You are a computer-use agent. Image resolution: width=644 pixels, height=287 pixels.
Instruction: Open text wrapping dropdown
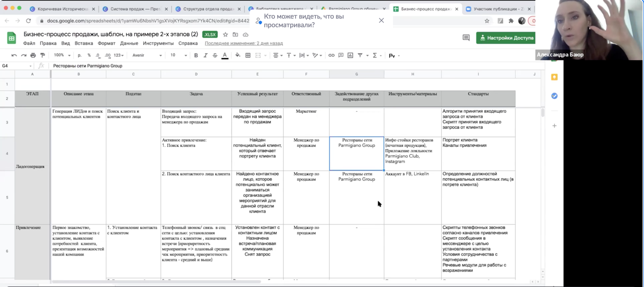(304, 56)
